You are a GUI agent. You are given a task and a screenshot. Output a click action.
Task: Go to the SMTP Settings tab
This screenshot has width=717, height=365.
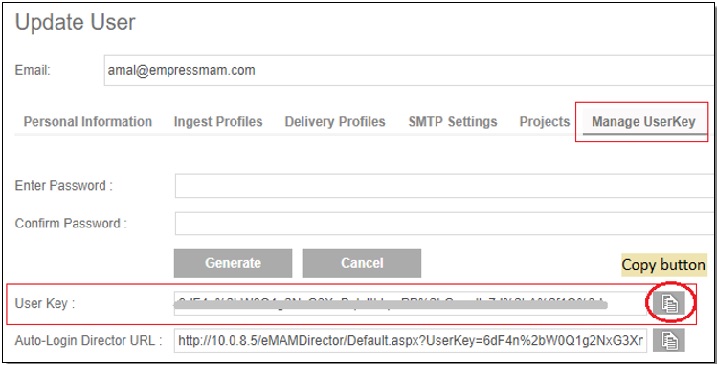(453, 122)
